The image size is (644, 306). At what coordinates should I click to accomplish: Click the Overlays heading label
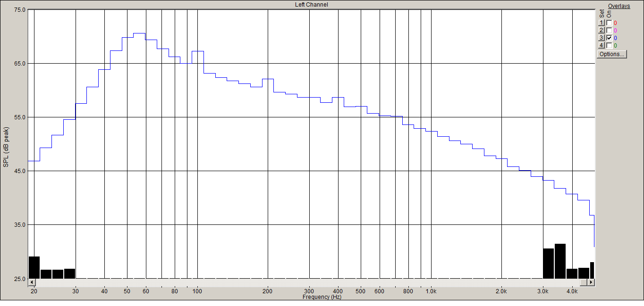coord(619,6)
